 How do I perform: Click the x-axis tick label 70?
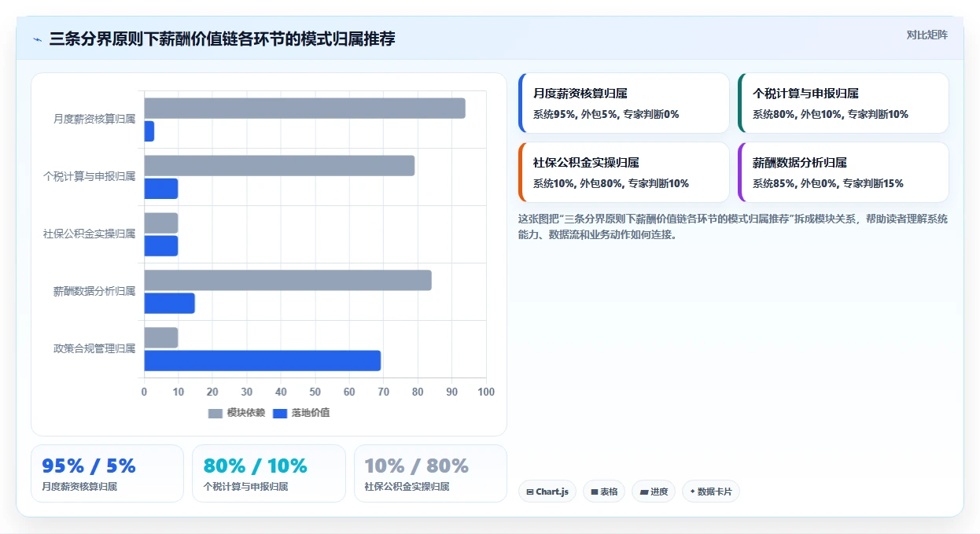tap(384, 392)
